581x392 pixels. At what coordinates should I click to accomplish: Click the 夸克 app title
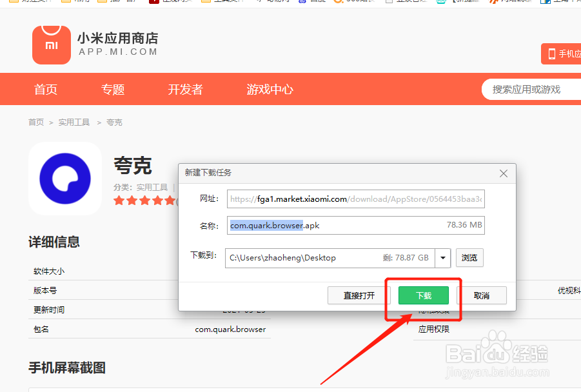coord(133,165)
